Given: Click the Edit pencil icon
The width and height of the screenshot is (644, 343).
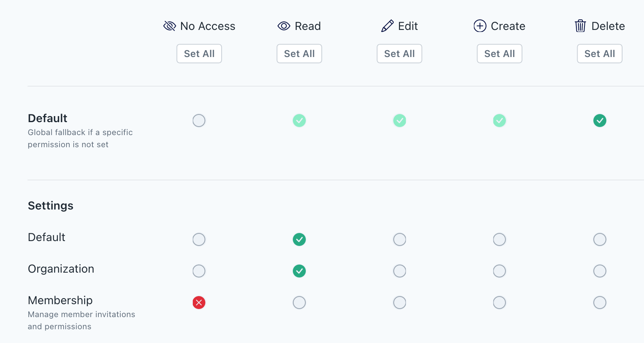Looking at the screenshot, I should (x=387, y=26).
